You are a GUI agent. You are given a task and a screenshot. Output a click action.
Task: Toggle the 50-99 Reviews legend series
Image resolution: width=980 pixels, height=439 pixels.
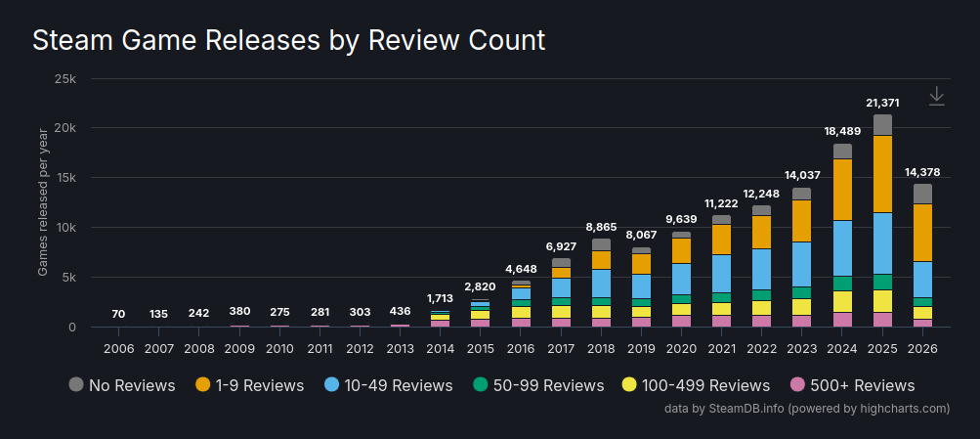pos(538,385)
